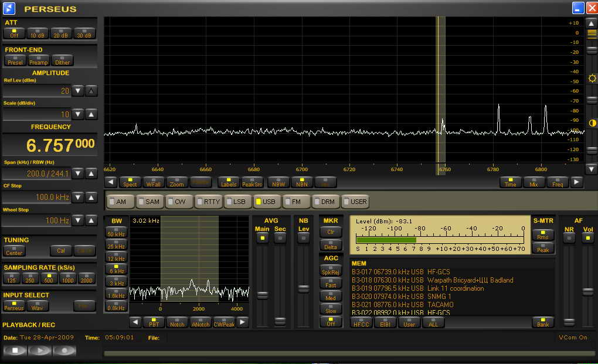Set attenuator to 20 dB

point(60,33)
